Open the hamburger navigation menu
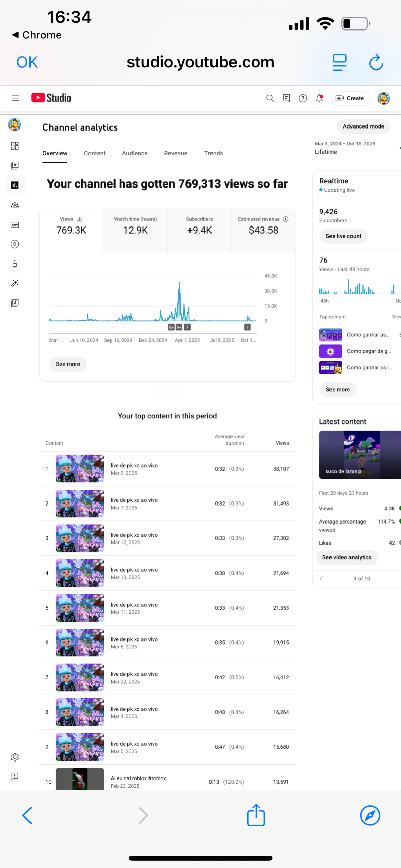The height and width of the screenshot is (868, 401). pyautogui.click(x=15, y=98)
